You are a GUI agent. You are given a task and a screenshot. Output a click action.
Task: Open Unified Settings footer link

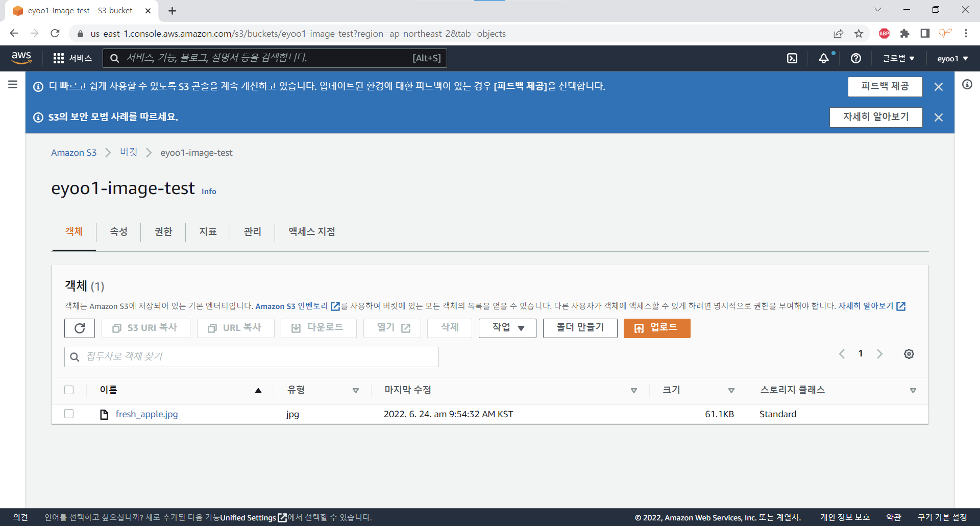253,518
